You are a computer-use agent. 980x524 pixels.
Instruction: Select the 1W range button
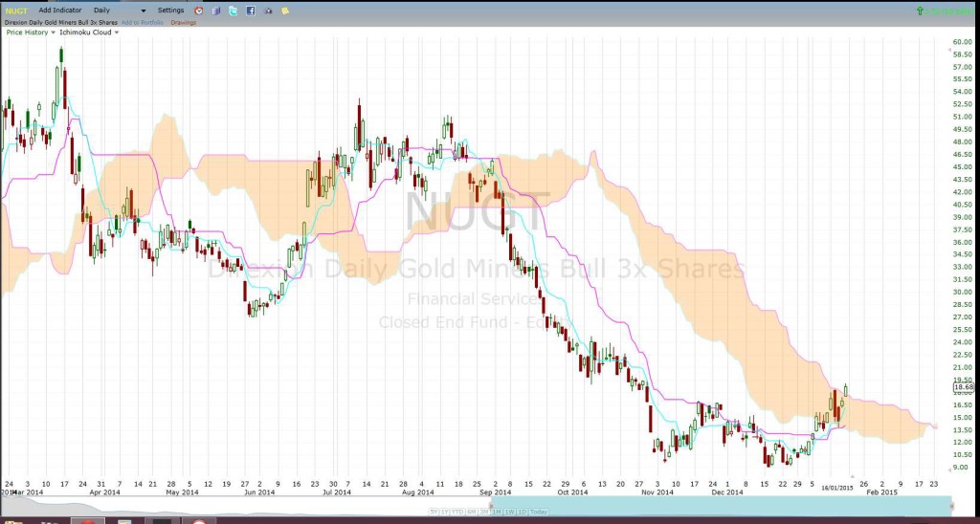tap(509, 513)
